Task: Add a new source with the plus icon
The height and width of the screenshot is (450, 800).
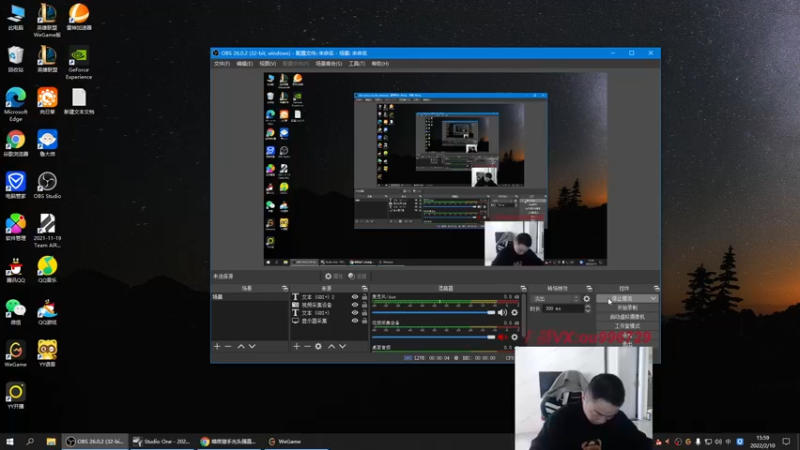Action: pyautogui.click(x=296, y=346)
